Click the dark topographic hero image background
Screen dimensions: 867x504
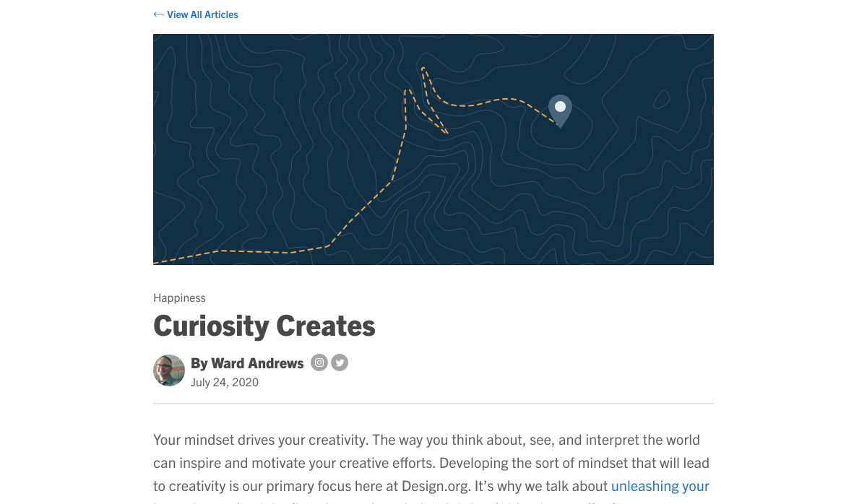(x=253, y=144)
